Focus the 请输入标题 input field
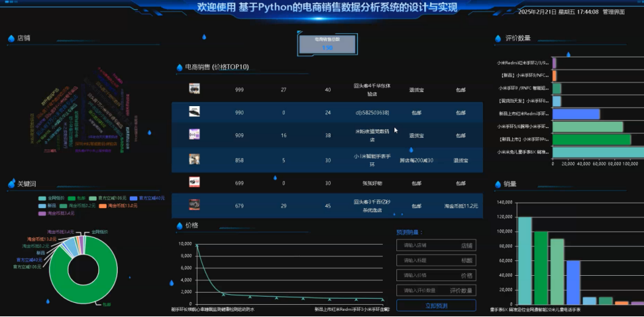644x317 pixels. point(436,260)
